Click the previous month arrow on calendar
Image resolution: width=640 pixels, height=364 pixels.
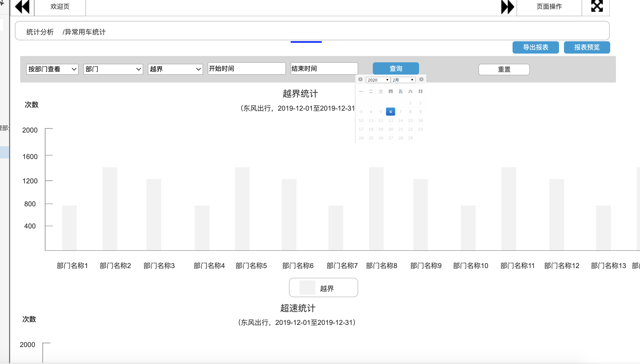coord(360,80)
